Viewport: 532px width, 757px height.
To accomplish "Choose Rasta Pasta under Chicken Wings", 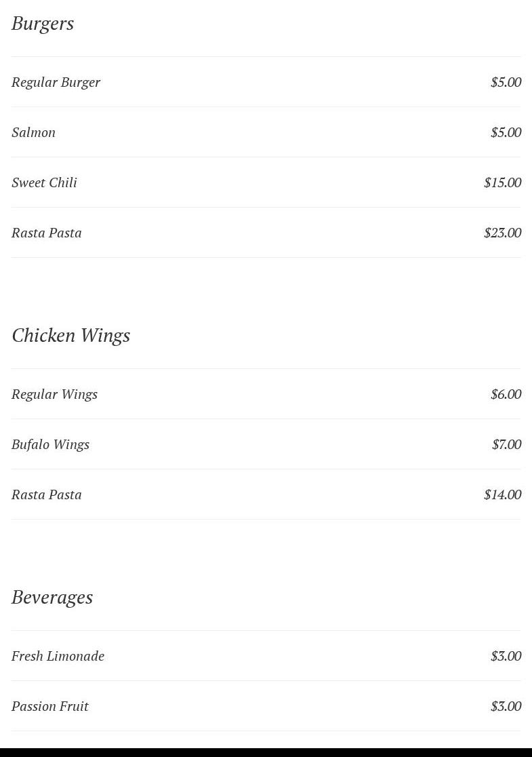I will (46, 494).
